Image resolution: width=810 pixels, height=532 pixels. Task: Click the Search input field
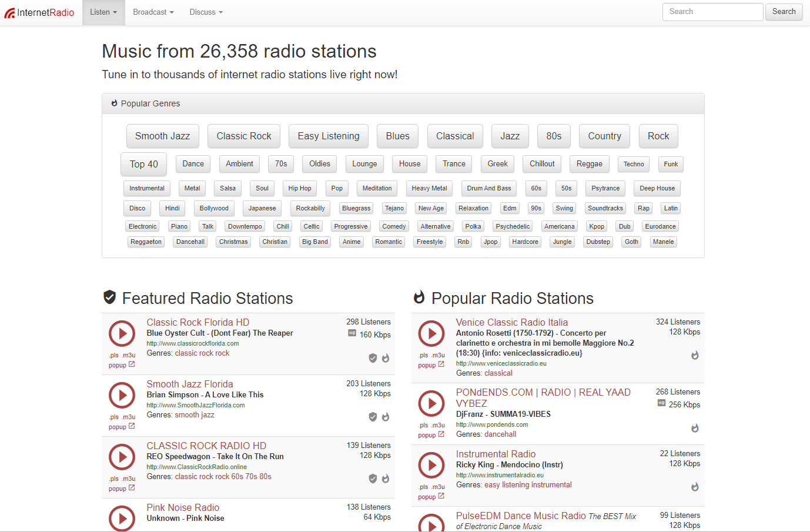pos(713,12)
